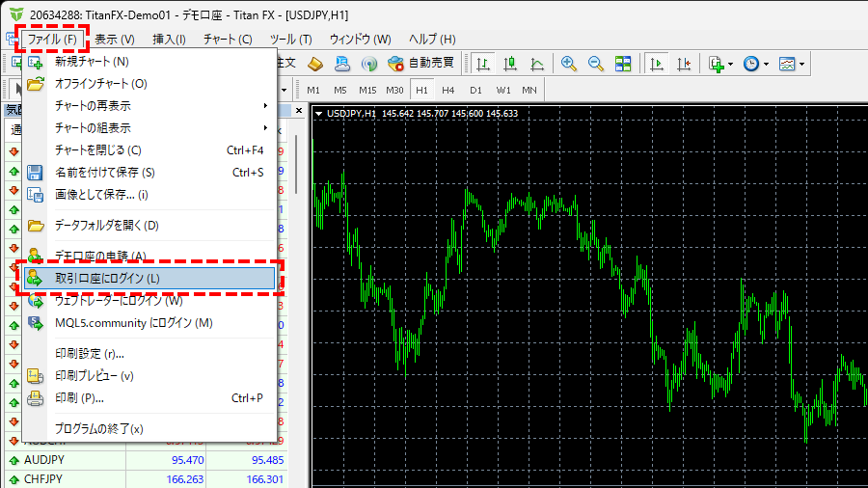Choose プログラムの終了(x) to exit
This screenshot has height=488, width=868.
[149, 429]
